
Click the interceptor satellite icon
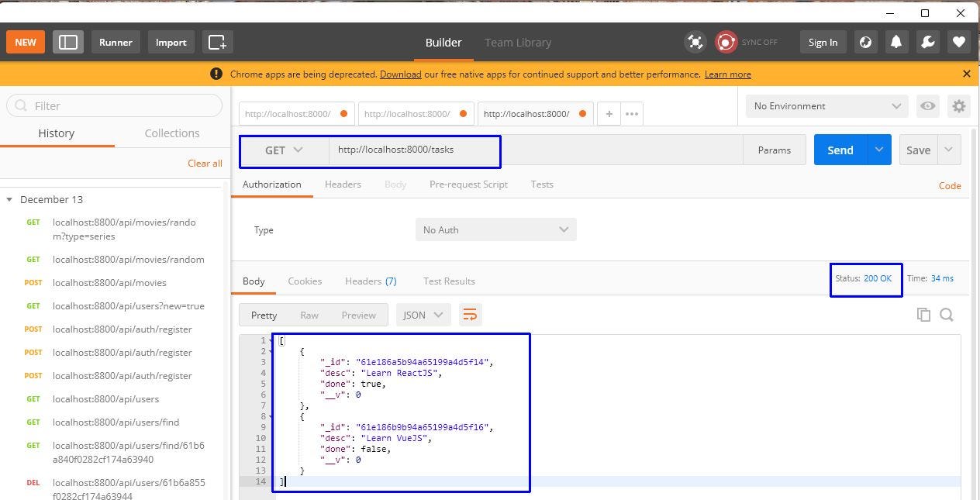[695, 42]
